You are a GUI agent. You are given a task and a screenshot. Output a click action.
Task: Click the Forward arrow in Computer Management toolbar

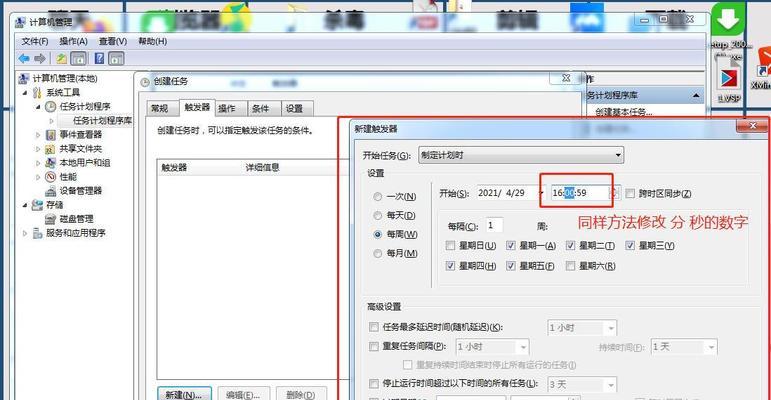(40, 59)
